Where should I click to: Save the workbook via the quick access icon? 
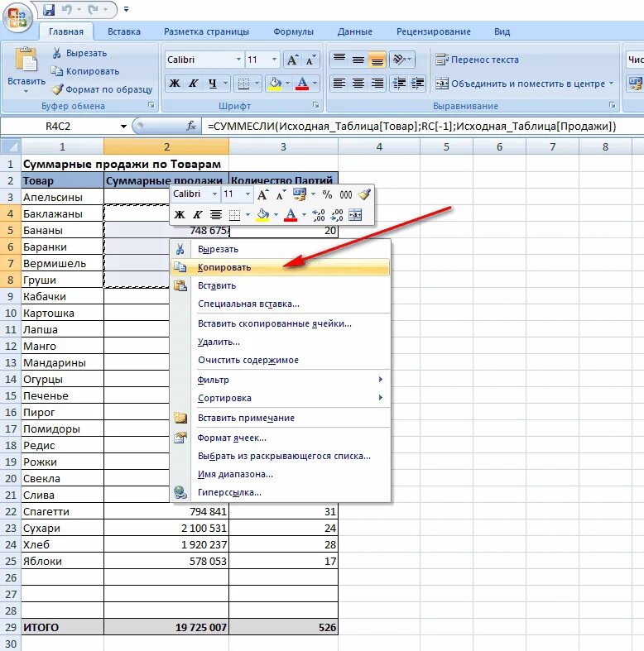tap(49, 9)
